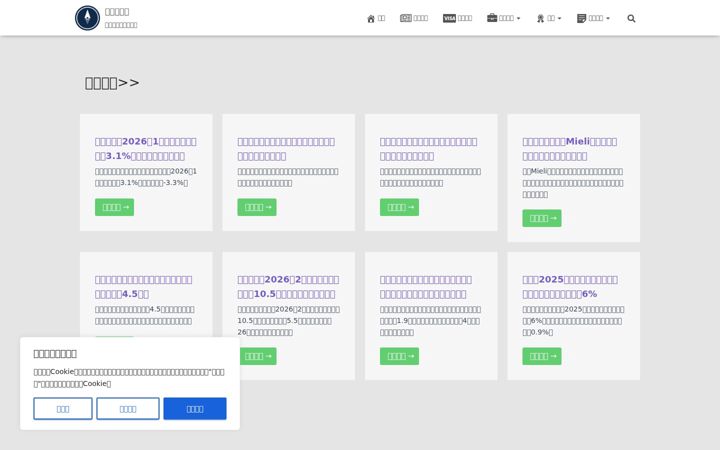Click the site name text beside the compass logo
This screenshot has width=720, height=450.
117,12
